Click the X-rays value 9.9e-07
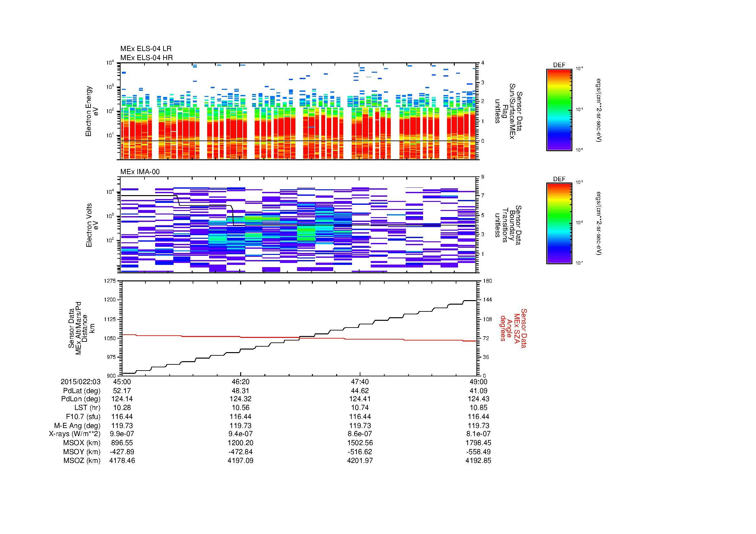Image resolution: width=756 pixels, height=534 pixels. (122, 434)
